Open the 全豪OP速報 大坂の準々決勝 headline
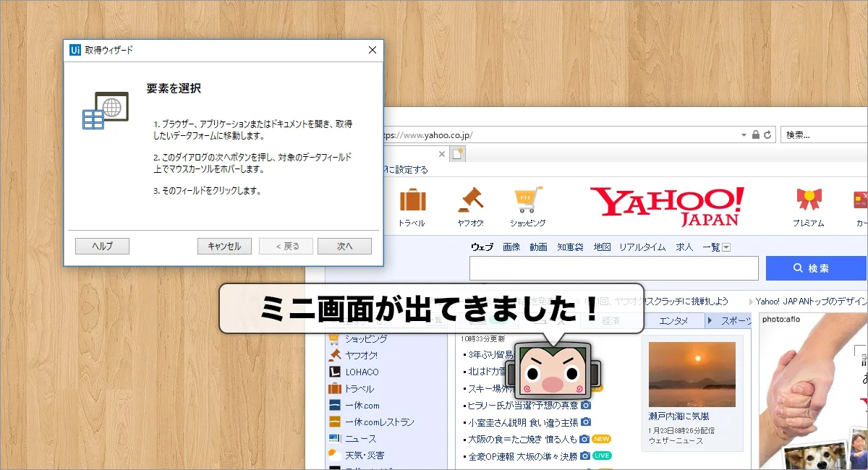 pyautogui.click(x=522, y=456)
